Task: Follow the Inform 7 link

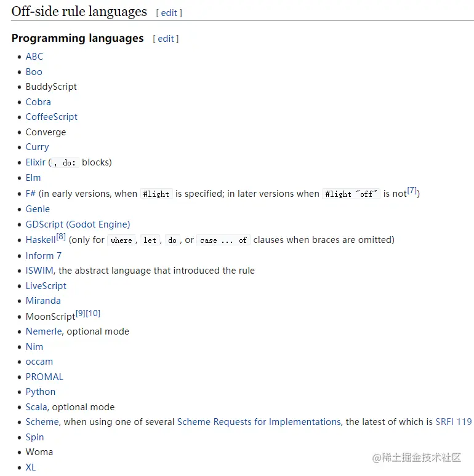Action: [44, 256]
